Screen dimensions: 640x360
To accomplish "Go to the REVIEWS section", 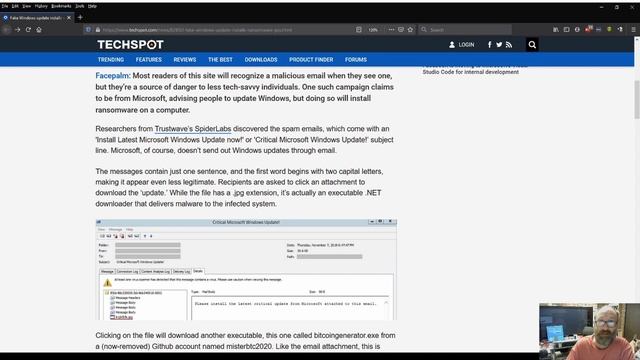I will (184, 60).
